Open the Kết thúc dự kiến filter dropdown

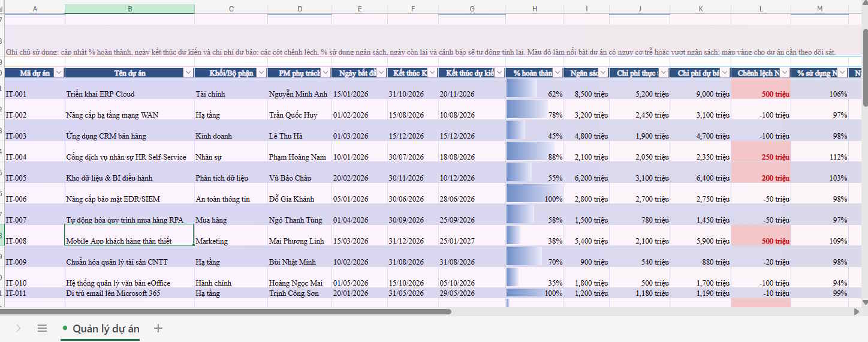pyautogui.click(x=499, y=73)
